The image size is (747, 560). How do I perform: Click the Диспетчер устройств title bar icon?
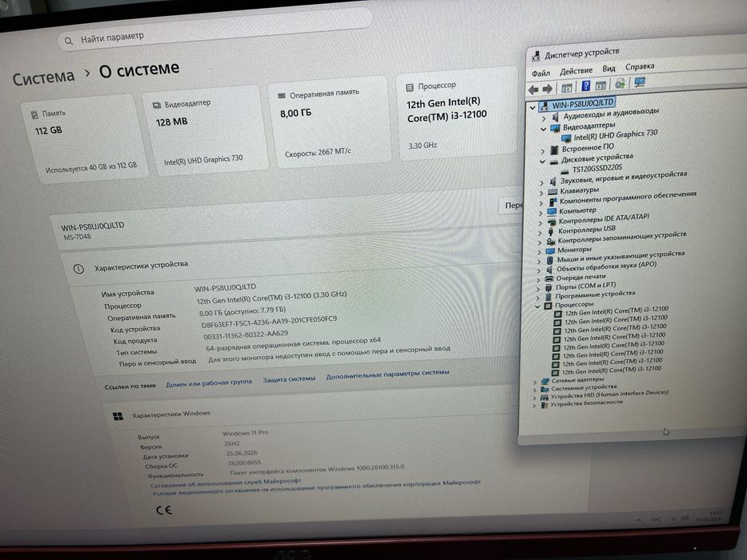(536, 56)
